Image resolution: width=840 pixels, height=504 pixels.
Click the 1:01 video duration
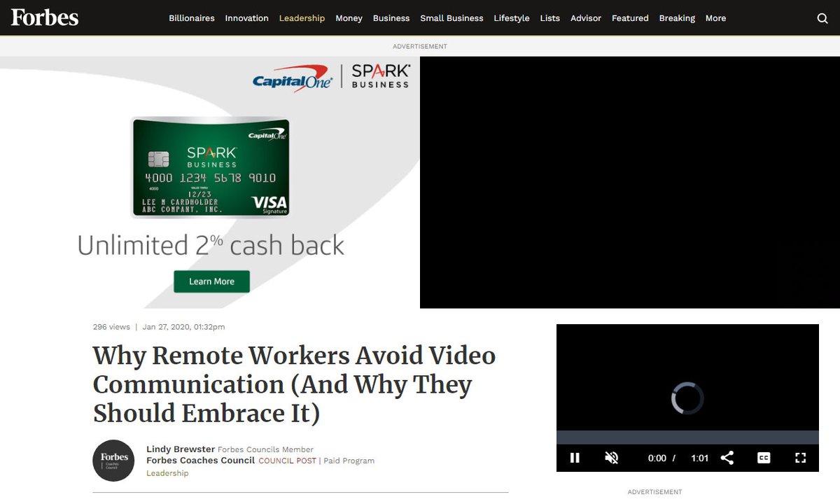[700, 458]
